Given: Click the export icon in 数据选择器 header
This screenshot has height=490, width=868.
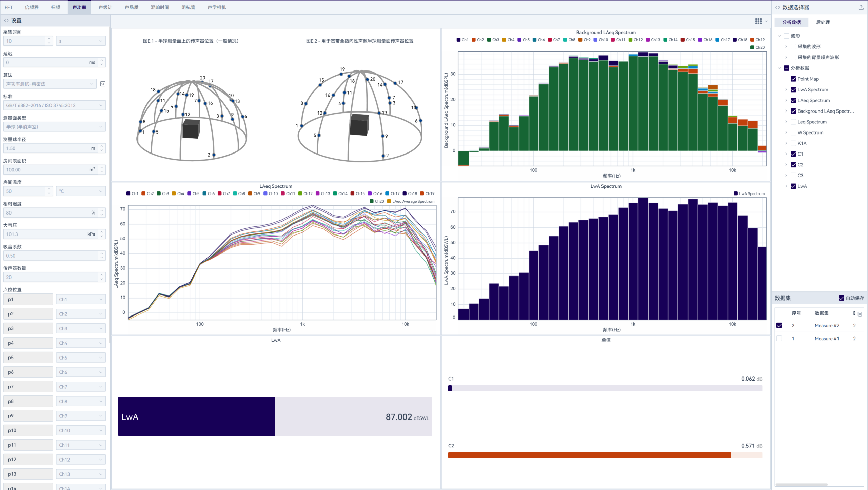Looking at the screenshot, I should [861, 7].
